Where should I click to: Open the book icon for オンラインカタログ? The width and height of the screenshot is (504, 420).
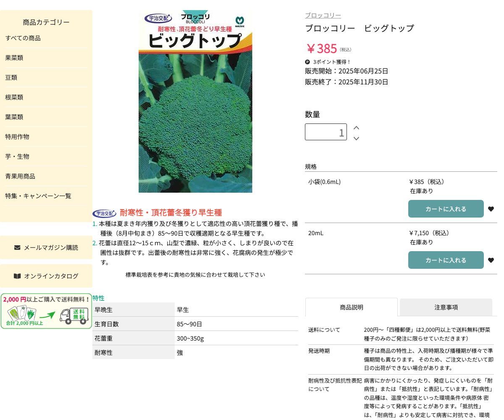pyautogui.click(x=17, y=276)
